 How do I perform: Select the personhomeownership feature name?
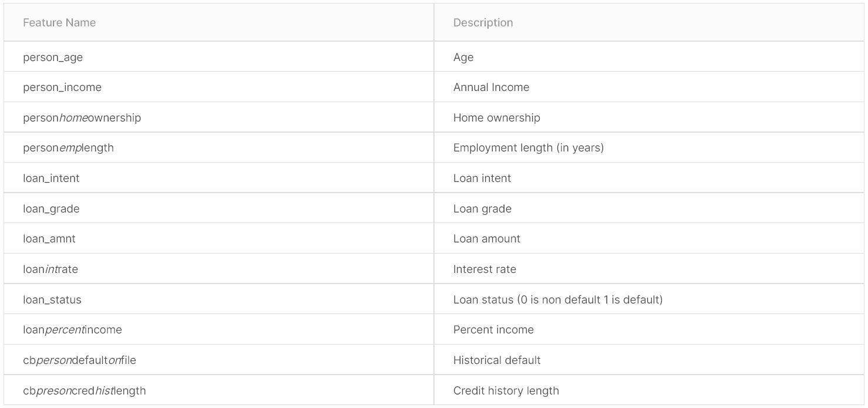click(82, 118)
